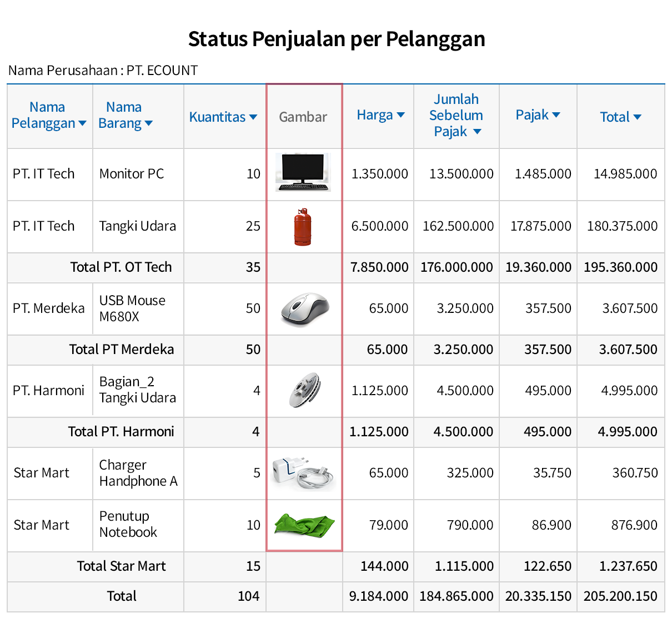This screenshot has height=618, width=672.
Task: Click the Charger Handphone A image
Action: tap(303, 472)
